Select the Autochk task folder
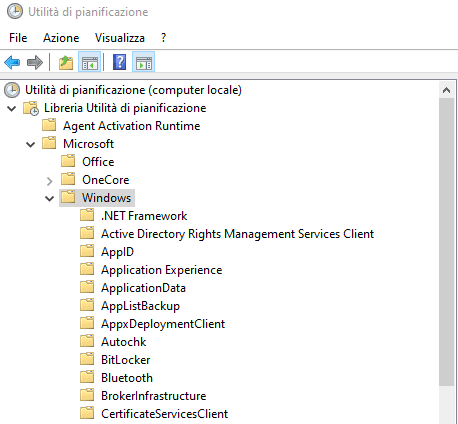 [124, 342]
